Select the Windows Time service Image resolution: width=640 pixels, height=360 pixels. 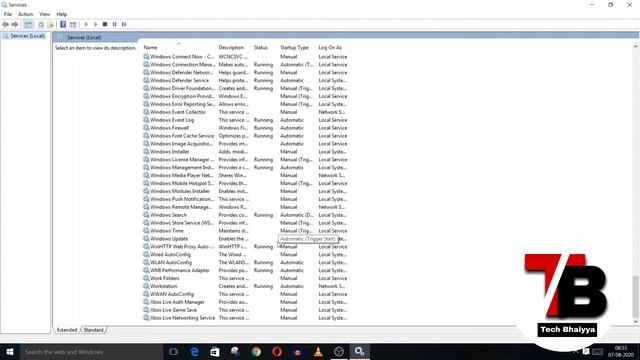[x=245, y=231]
